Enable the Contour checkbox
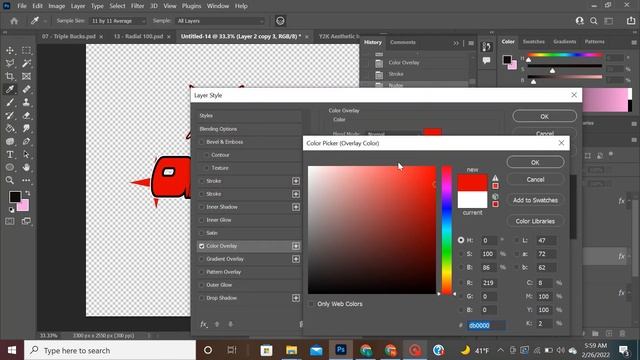The width and height of the screenshot is (640, 360). point(207,155)
